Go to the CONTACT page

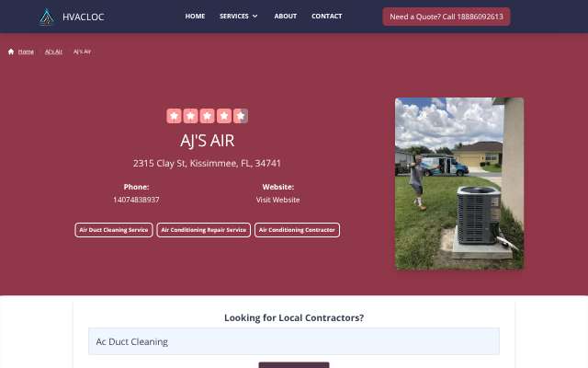click(327, 17)
